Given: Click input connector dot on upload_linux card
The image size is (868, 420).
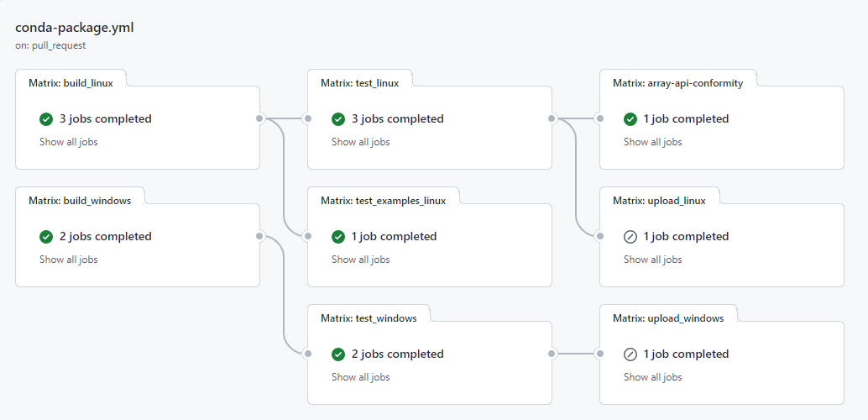Looking at the screenshot, I should (x=599, y=236).
